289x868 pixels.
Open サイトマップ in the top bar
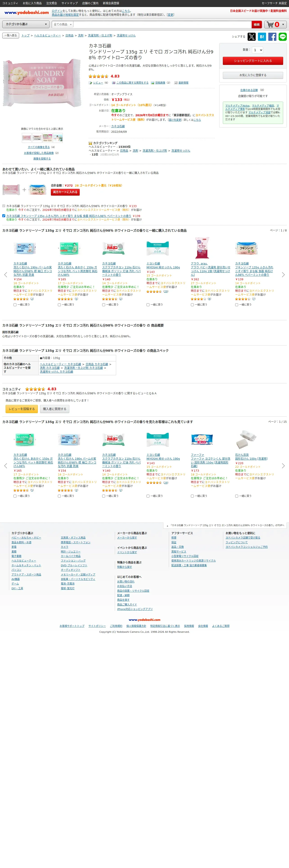pos(70,3)
